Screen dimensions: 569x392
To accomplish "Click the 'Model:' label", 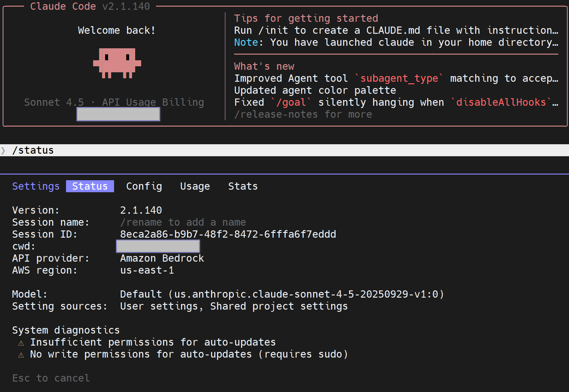I will point(30,294).
